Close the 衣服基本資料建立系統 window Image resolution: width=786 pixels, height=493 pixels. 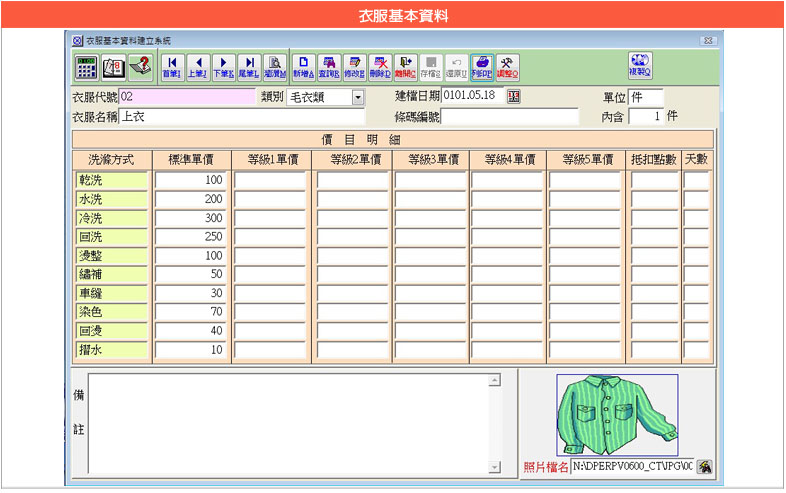tap(707, 41)
